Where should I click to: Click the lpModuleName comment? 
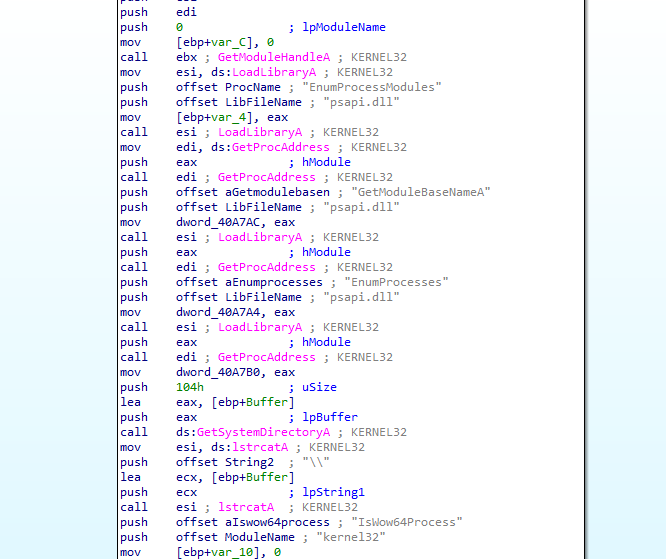point(344,27)
